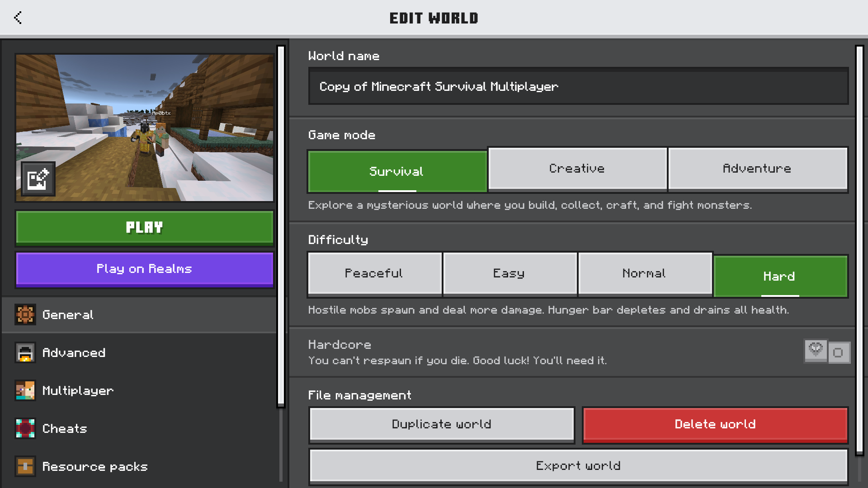Click the Cheats command block icon
868x488 pixels.
25,428
